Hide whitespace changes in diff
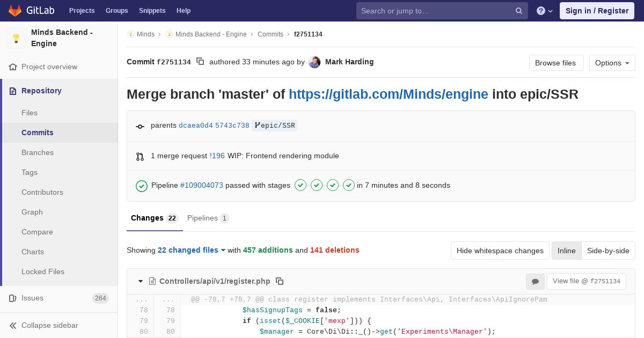The height and width of the screenshot is (338, 644). click(x=500, y=251)
